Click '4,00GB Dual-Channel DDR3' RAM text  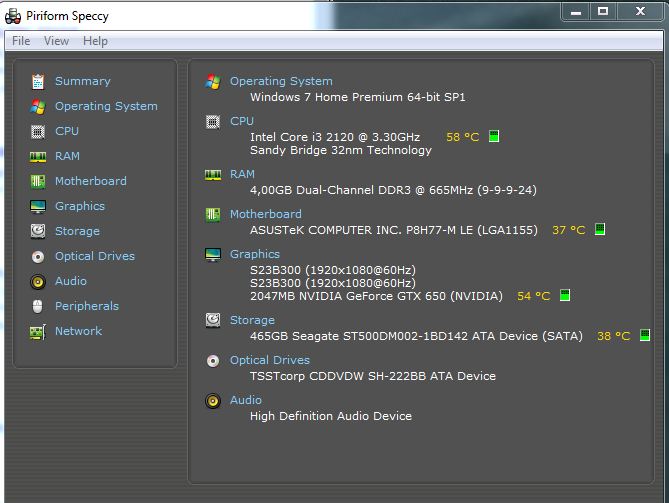click(x=330, y=190)
